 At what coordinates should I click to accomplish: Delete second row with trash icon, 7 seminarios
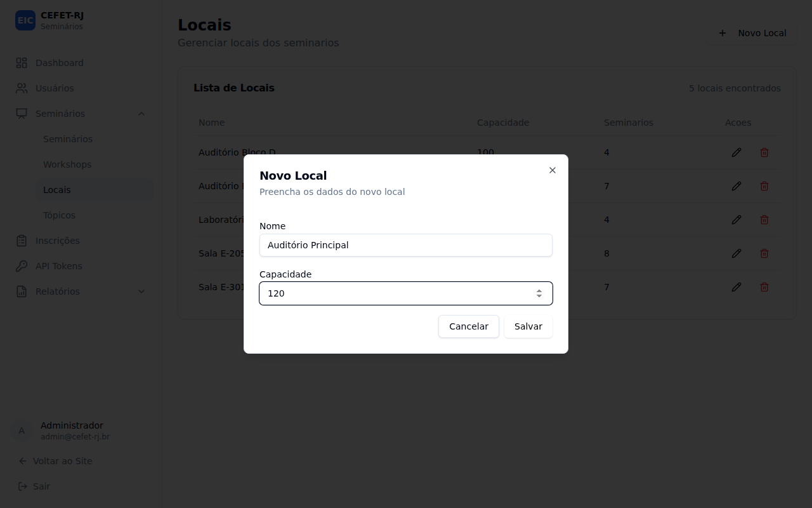point(764,186)
